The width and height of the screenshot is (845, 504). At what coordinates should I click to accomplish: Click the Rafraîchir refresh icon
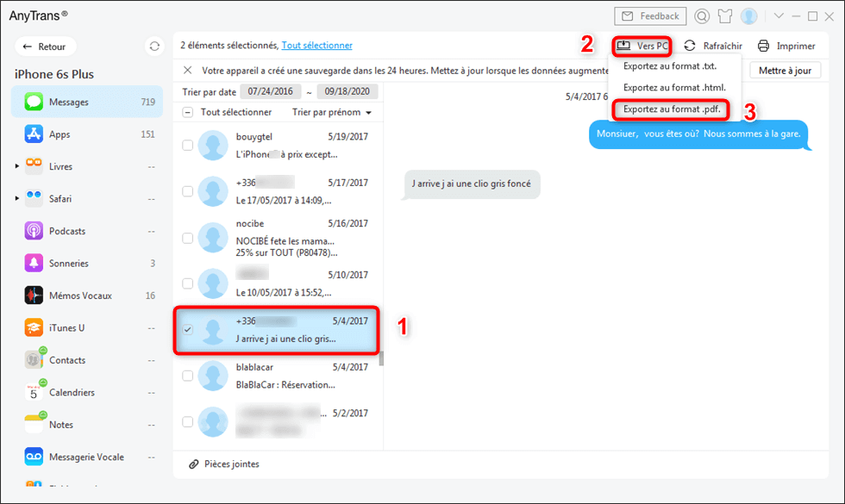690,46
